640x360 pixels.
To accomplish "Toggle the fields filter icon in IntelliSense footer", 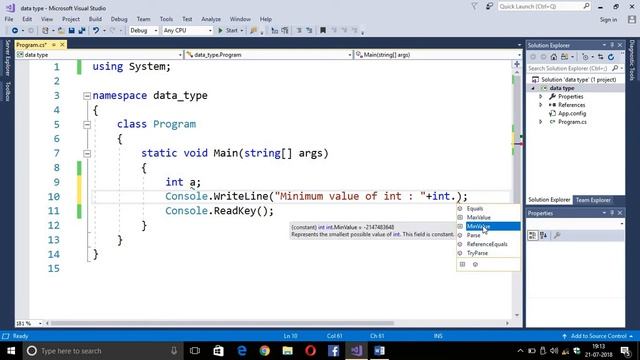I will (462, 264).
